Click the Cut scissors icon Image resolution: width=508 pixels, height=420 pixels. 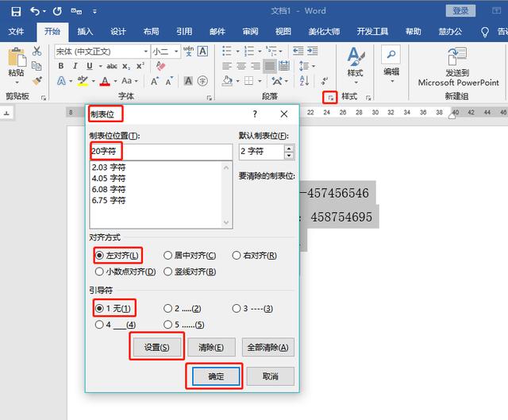click(37, 51)
